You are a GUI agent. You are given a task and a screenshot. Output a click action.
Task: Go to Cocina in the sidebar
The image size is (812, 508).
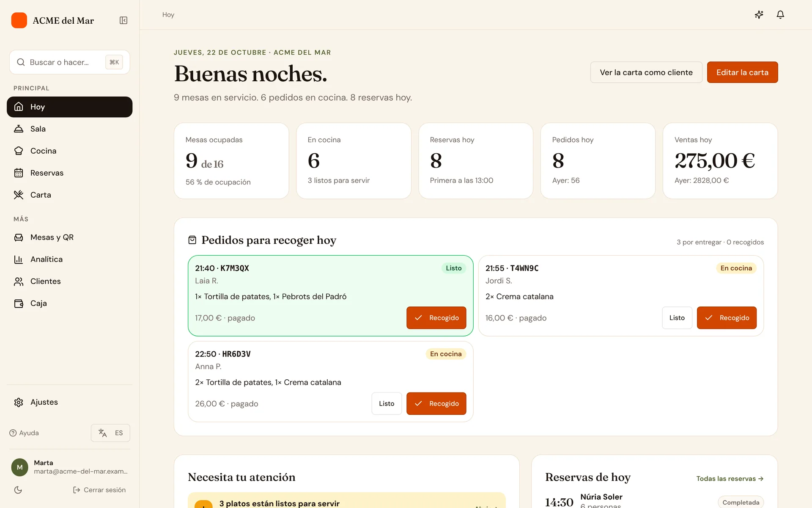69,151
